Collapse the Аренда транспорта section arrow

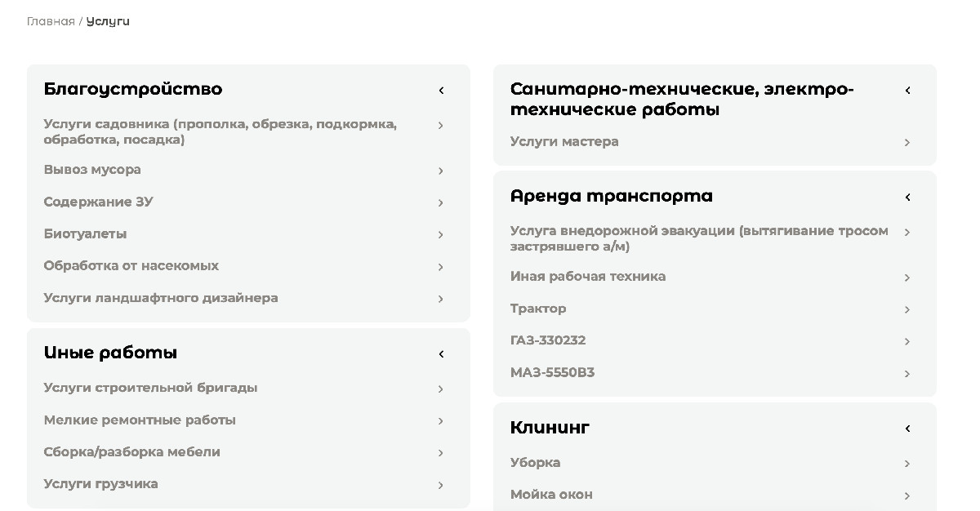(x=907, y=198)
